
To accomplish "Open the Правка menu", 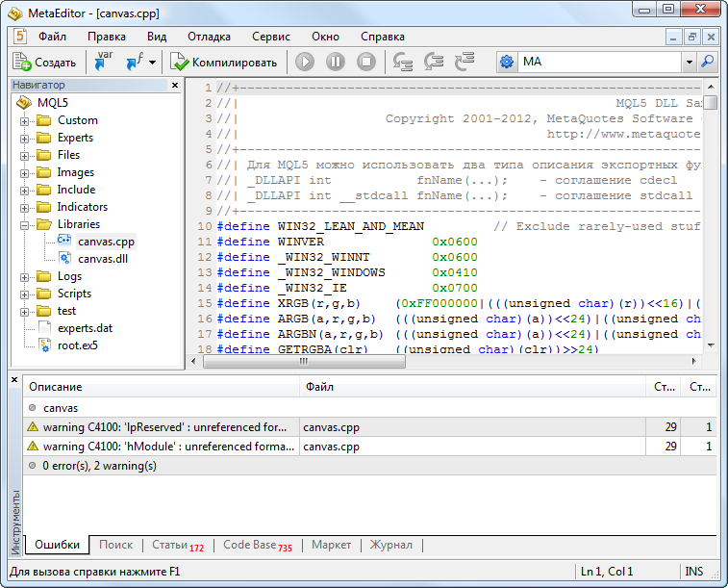I will pyautogui.click(x=107, y=37).
